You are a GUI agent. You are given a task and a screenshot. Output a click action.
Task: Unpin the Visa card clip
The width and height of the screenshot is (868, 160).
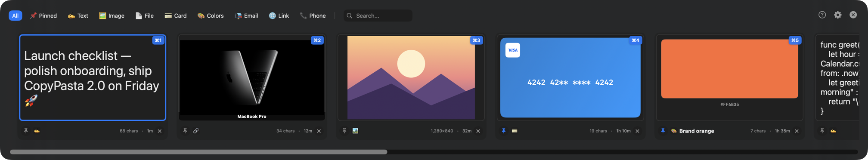(x=504, y=131)
